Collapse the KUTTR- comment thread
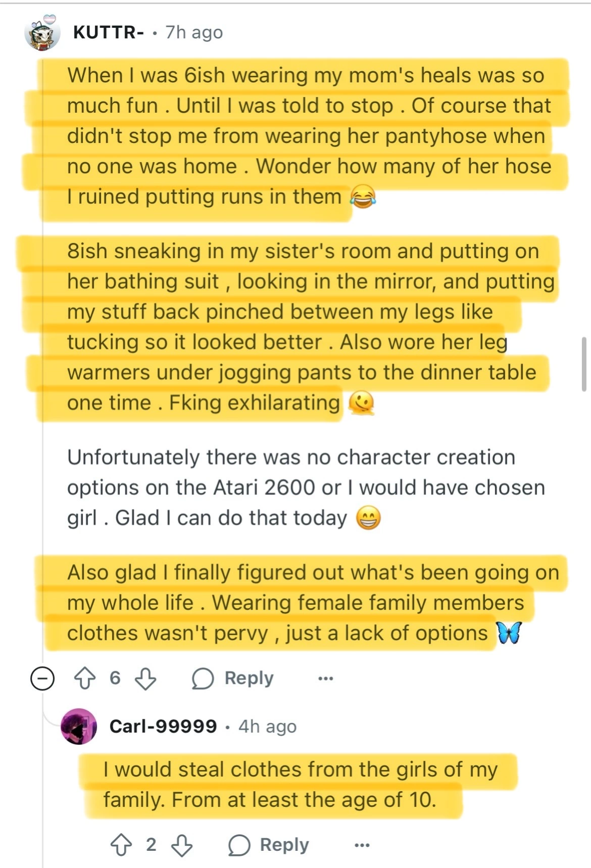This screenshot has height=868, width=591. tap(42, 679)
